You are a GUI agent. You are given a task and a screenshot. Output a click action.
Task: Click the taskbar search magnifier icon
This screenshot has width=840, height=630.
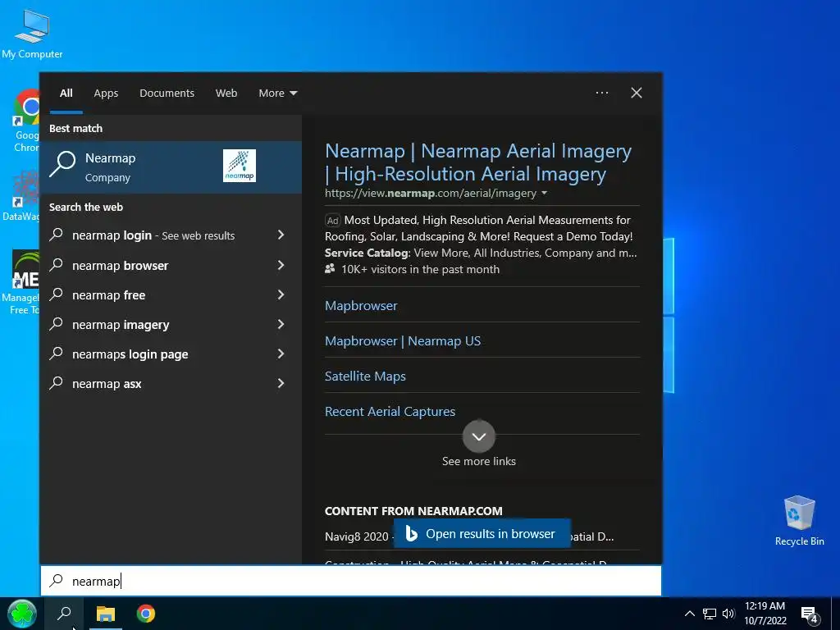tap(64, 614)
